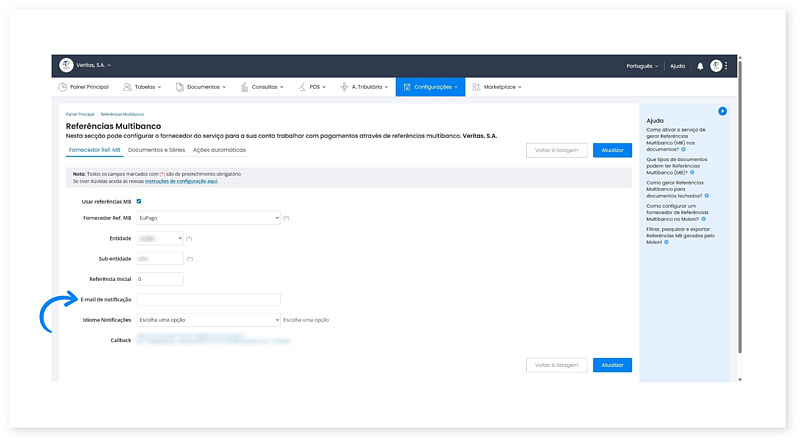Switch to Ações automáticas tab
This screenshot has width=800, height=442.
pos(219,150)
